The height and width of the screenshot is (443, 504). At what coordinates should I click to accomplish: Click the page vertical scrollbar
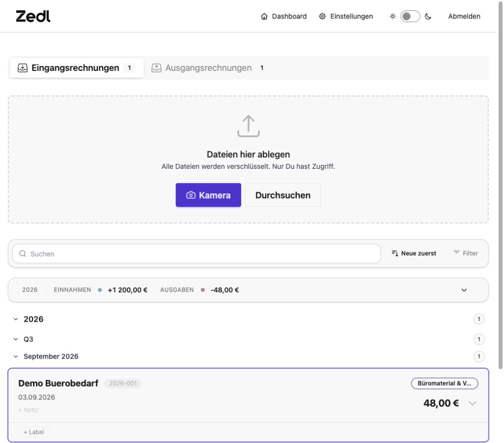pyautogui.click(x=500, y=185)
